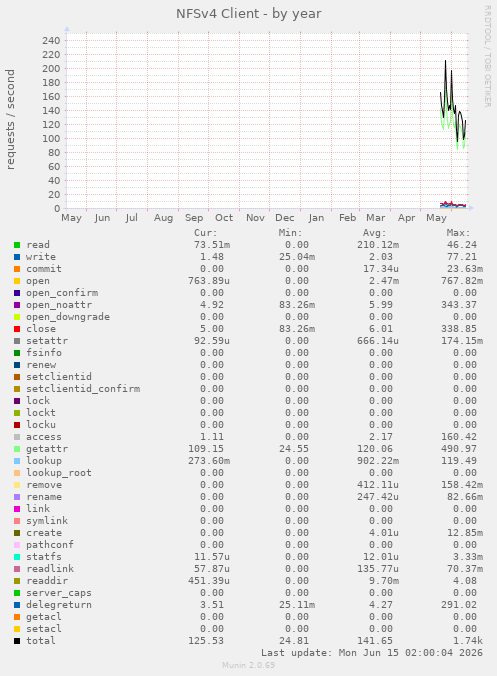Image resolution: width=497 pixels, height=676 pixels.
Task: Click the read current value 73.51m
Action: click(212, 245)
